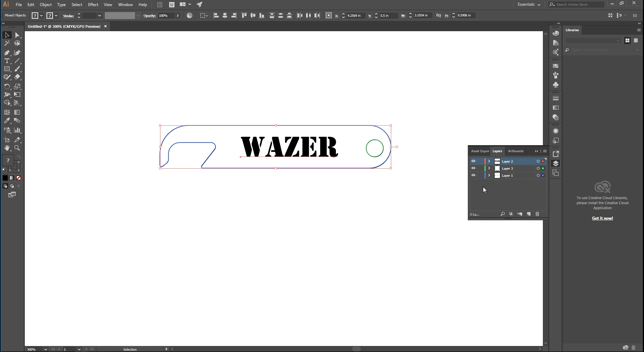
Task: Open Layers panel options menu
Action: [x=545, y=151]
